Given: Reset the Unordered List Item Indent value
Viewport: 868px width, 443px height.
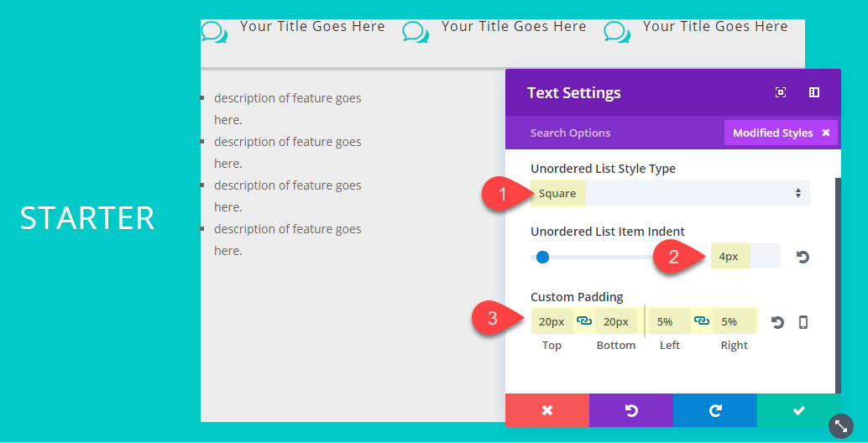Looking at the screenshot, I should click(803, 257).
